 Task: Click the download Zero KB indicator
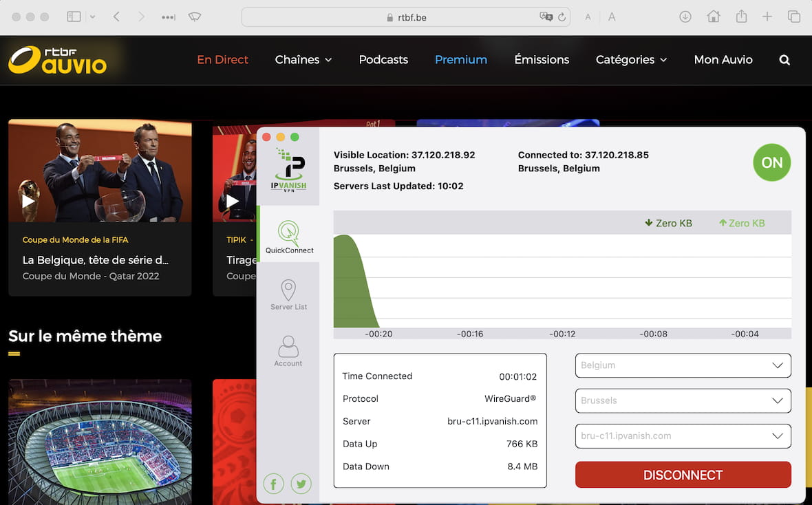pyautogui.click(x=668, y=223)
